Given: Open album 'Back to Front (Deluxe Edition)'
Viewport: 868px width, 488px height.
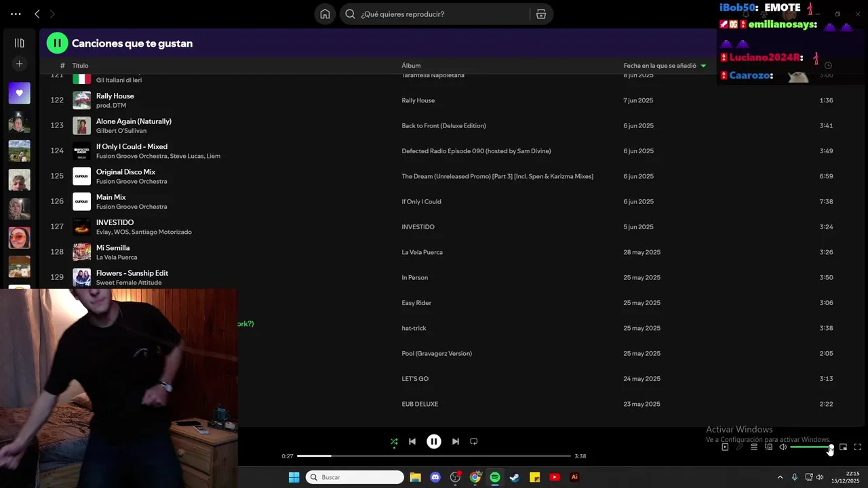Looking at the screenshot, I should point(443,126).
